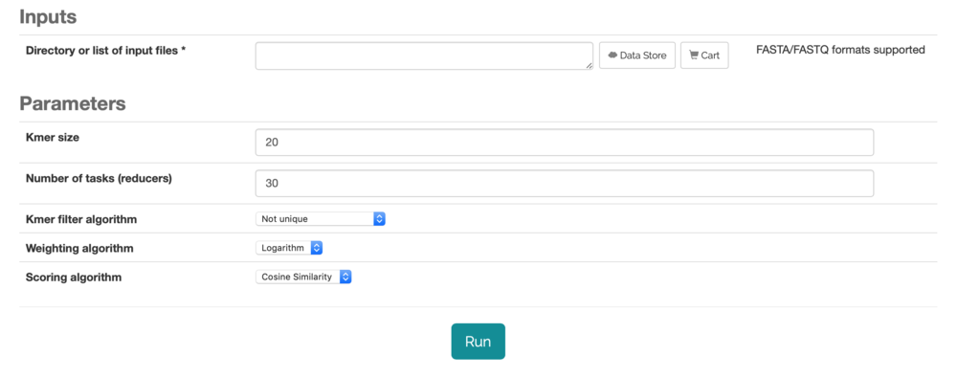This screenshot has width=980, height=378.
Task: Click the Inputs section heading
Action: point(48,17)
